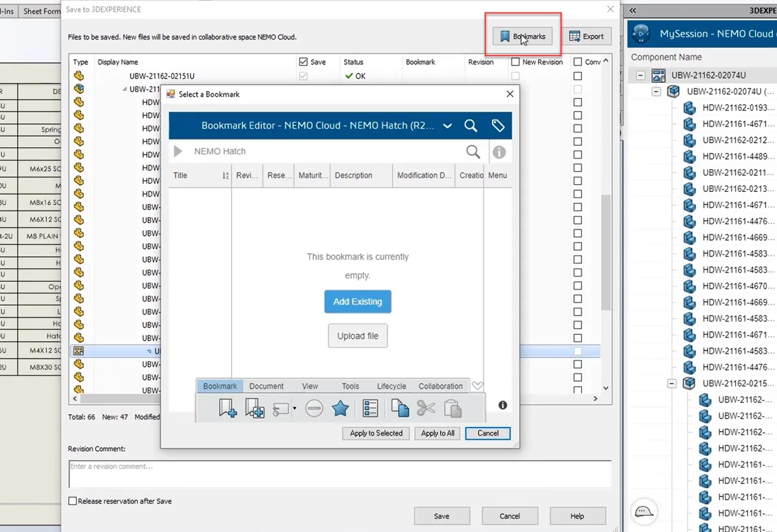Click the Export button
Screen dimensions: 777x532
pyautogui.click(x=586, y=36)
